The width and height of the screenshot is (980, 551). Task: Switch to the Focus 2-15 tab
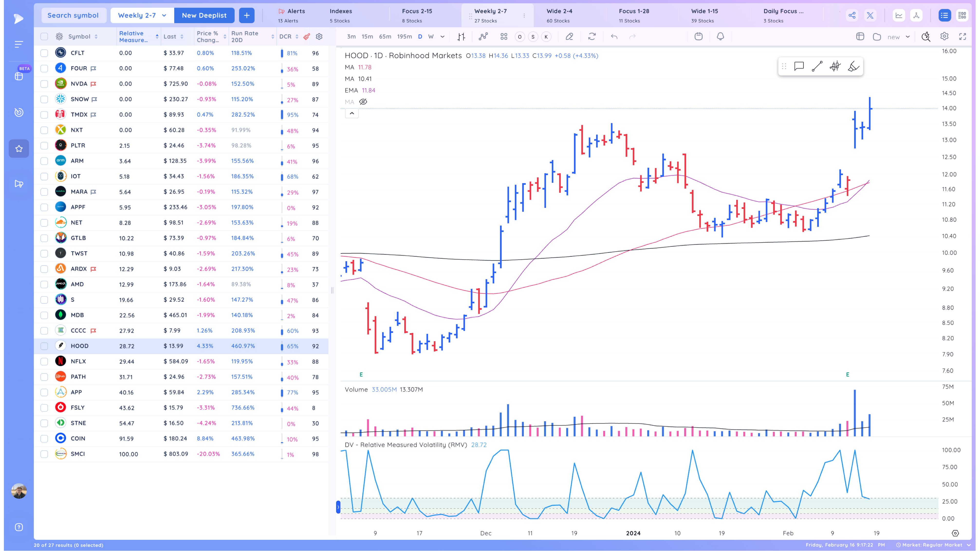[417, 16]
